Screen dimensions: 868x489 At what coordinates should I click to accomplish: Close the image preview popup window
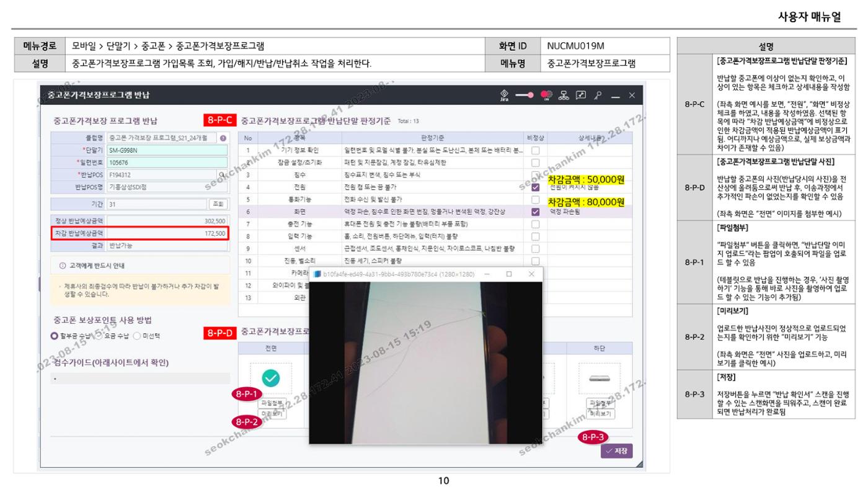tap(531, 274)
